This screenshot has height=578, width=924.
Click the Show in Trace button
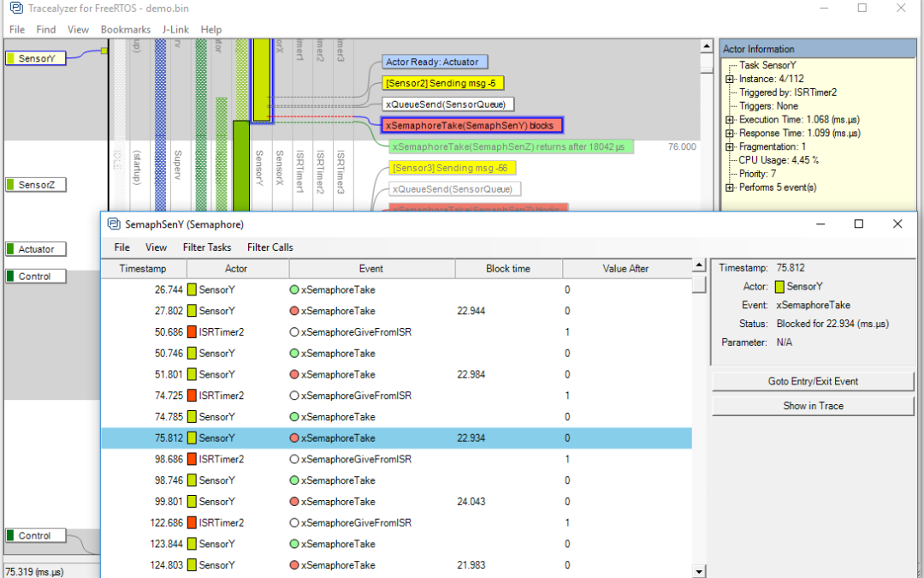pyautogui.click(x=813, y=406)
